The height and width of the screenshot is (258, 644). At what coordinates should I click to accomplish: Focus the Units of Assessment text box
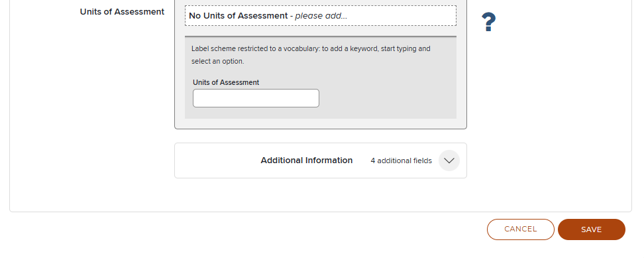pyautogui.click(x=256, y=98)
